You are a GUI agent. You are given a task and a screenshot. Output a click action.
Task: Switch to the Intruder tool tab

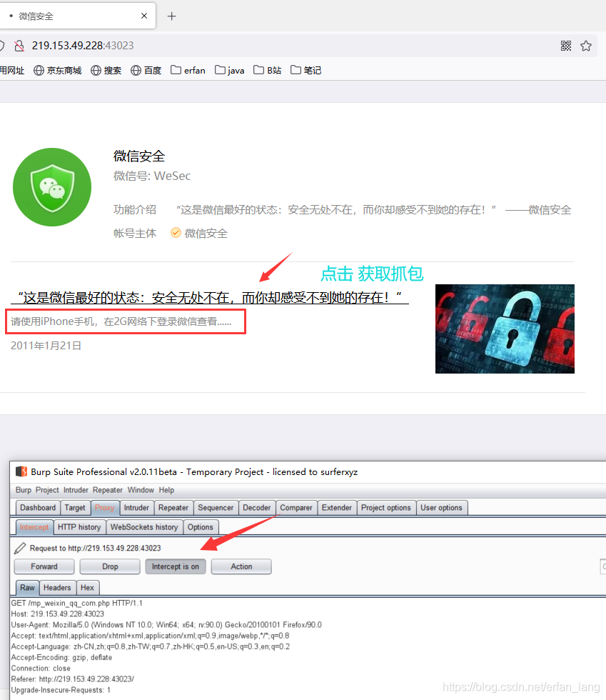tap(136, 508)
